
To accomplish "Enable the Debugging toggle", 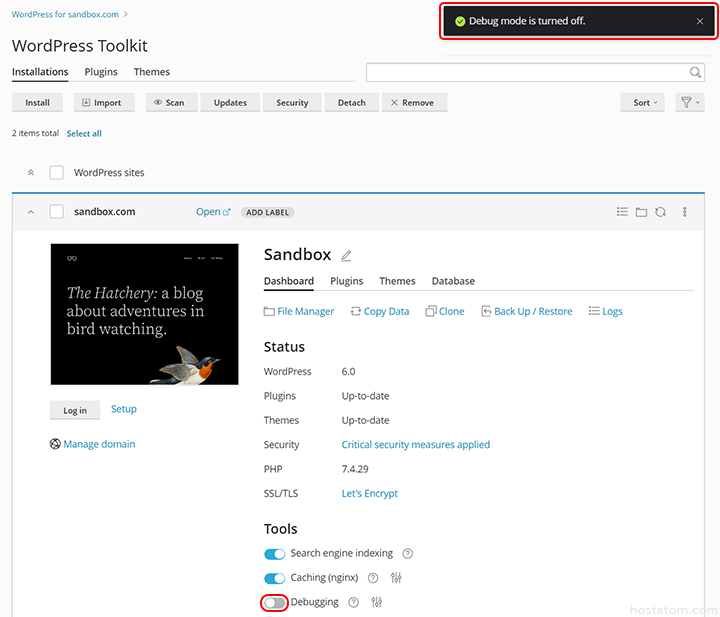I will point(274,602).
